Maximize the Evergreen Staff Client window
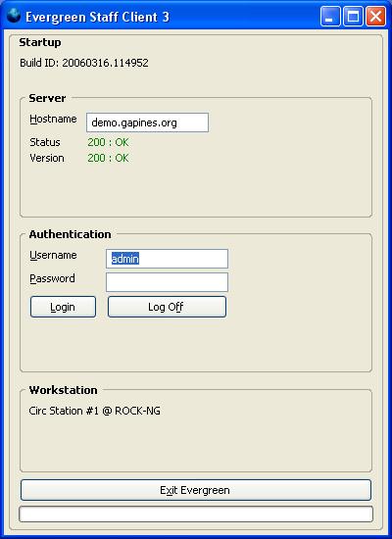This screenshot has height=539, width=392. (353, 17)
